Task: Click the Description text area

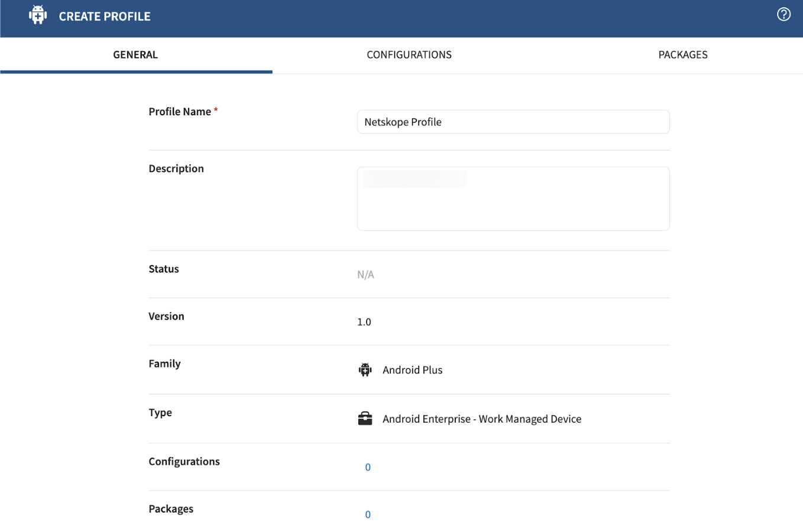Action: [513, 199]
